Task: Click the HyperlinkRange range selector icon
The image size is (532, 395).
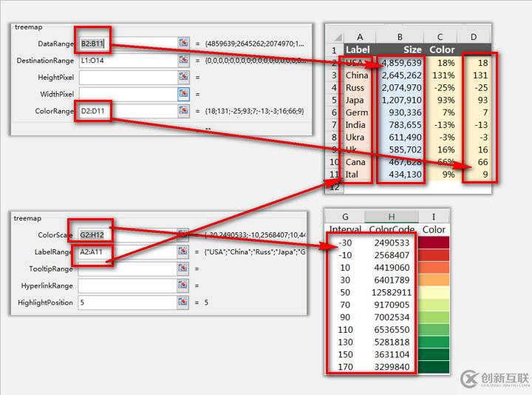Action: (183, 286)
